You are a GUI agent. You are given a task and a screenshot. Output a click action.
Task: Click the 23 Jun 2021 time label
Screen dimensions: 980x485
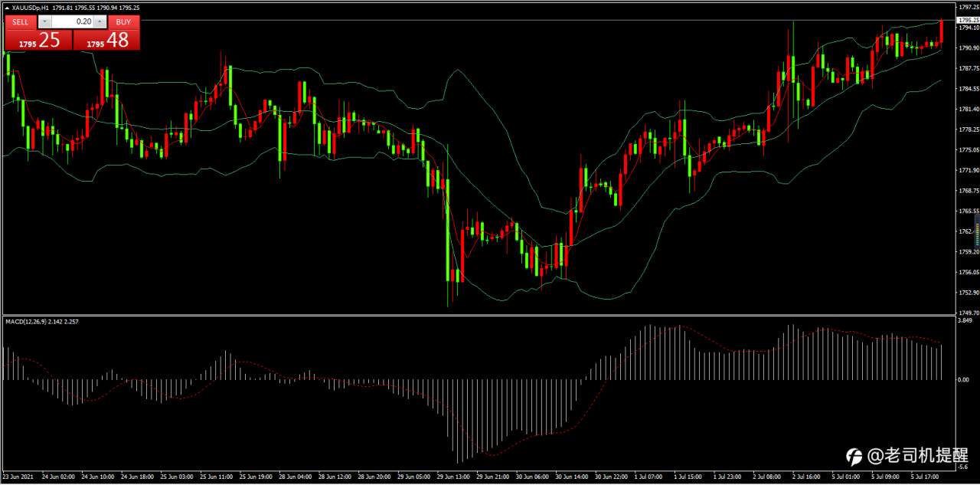[17, 477]
